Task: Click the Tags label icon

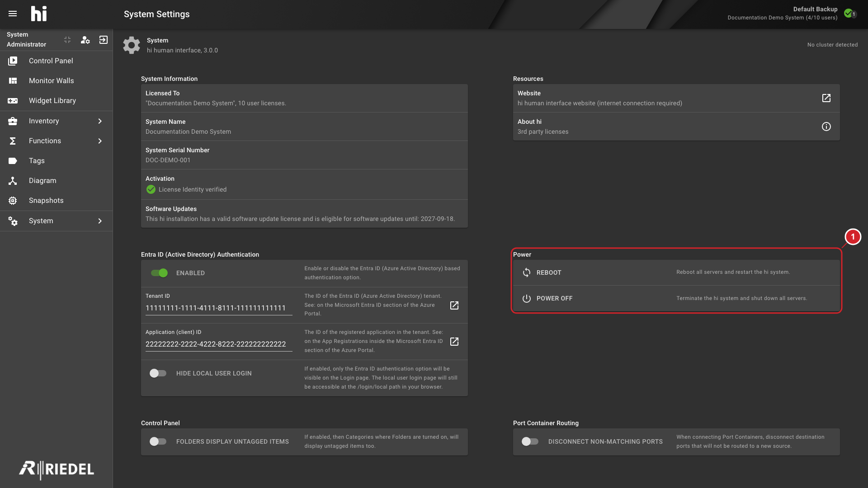Action: coord(13,160)
